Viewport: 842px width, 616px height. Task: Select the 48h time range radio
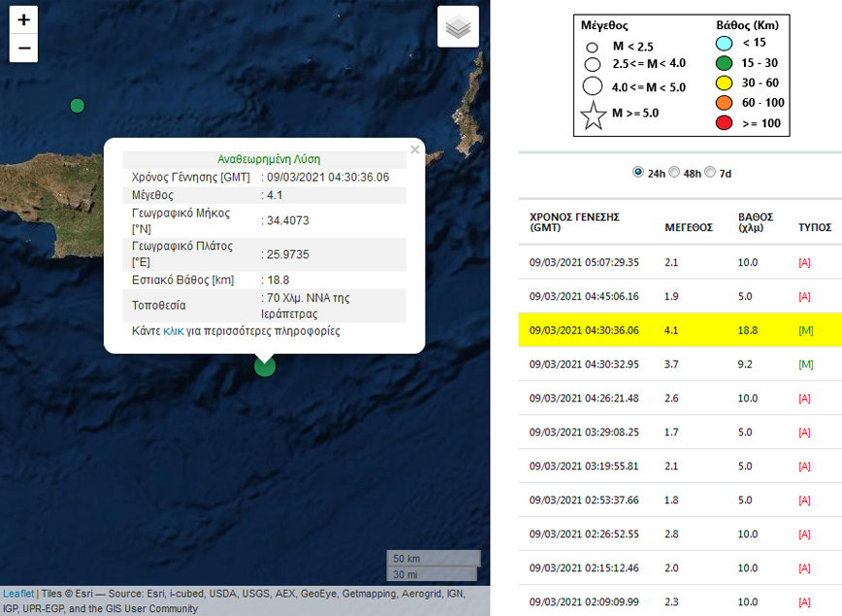click(x=674, y=172)
